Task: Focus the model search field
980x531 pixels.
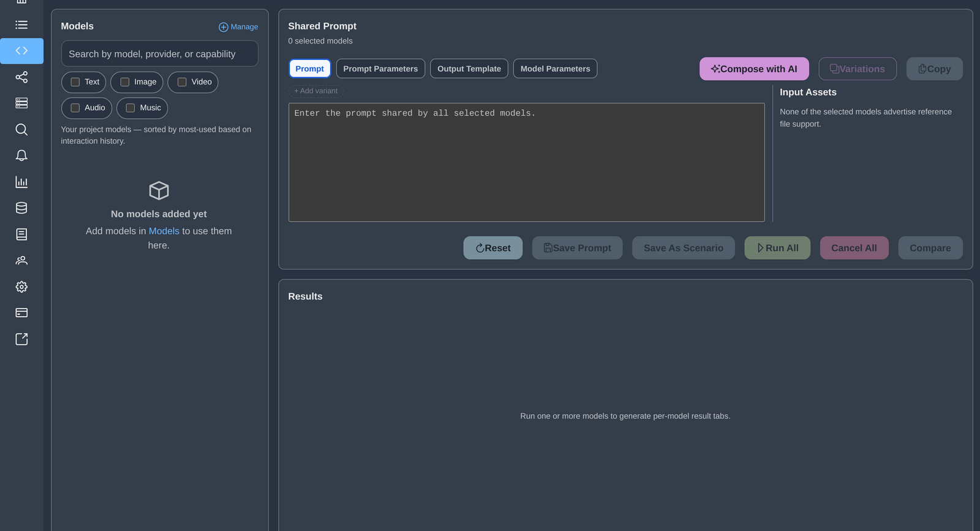Action: click(159, 54)
